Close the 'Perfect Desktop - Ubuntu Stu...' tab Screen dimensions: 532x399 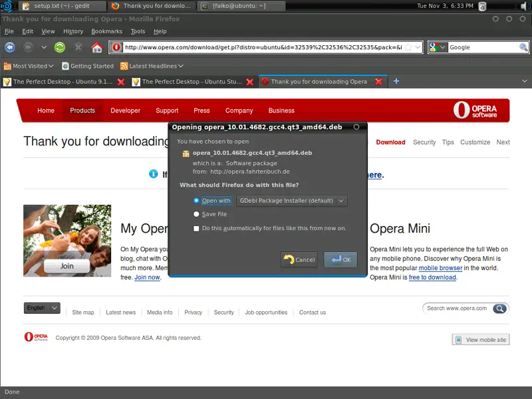250,82
